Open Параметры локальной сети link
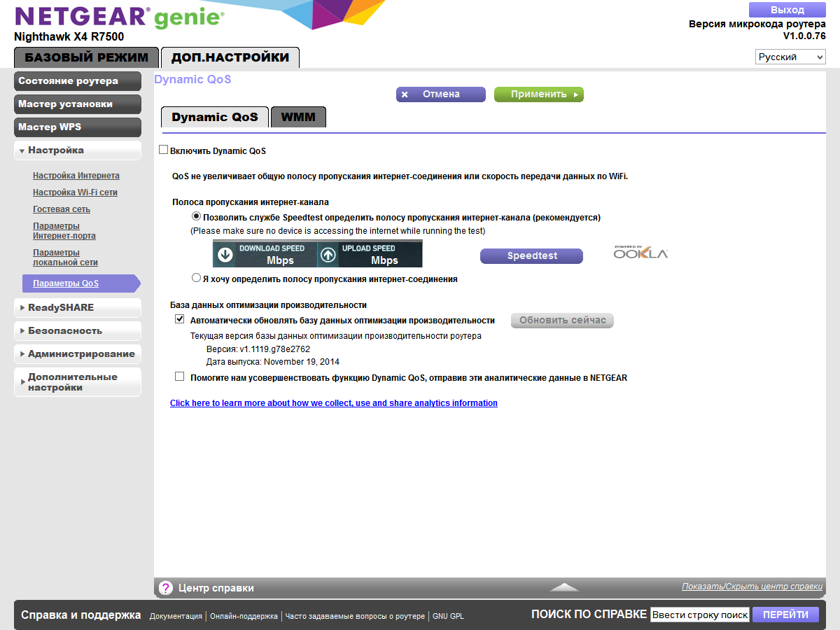 pos(65,258)
